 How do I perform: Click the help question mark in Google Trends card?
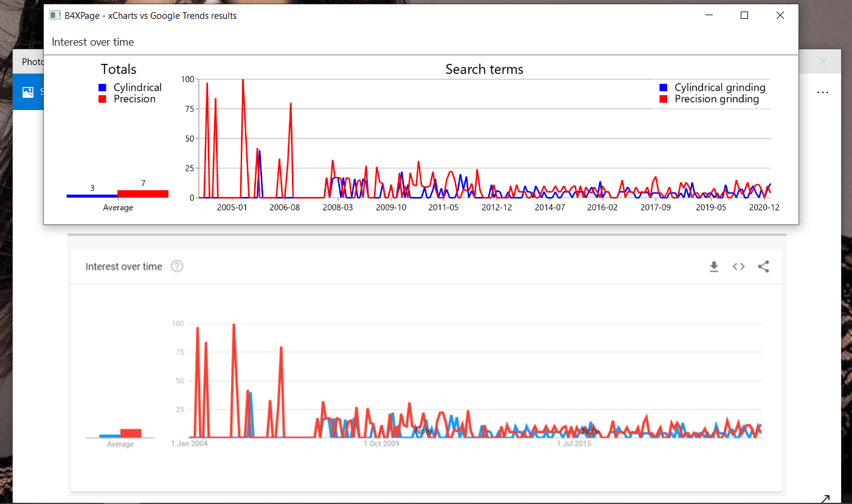point(177,266)
